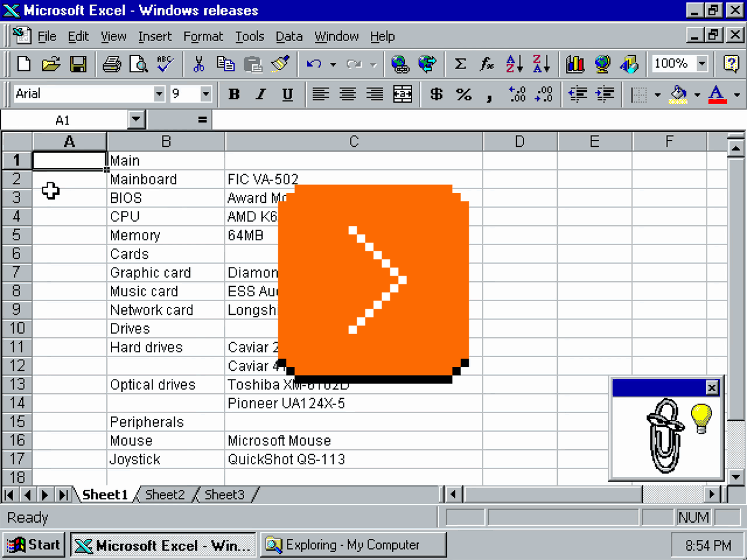Screen dimensions: 747x560
Task: Click the Save floppy disk icon
Action: click(x=78, y=63)
